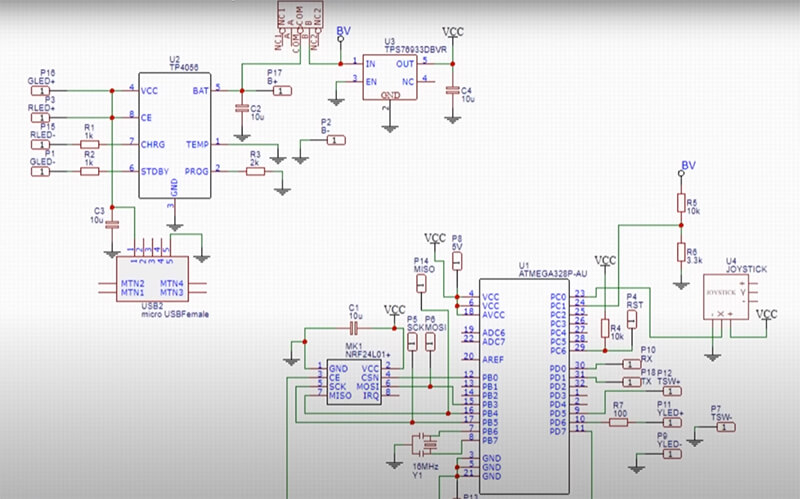The width and height of the screenshot is (800, 499).
Task: Select the MTN4 mounting pin on USB2
Action: (x=171, y=283)
